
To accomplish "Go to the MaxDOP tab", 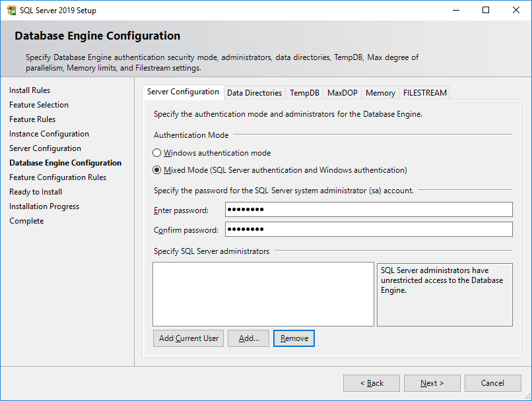I will click(x=342, y=93).
